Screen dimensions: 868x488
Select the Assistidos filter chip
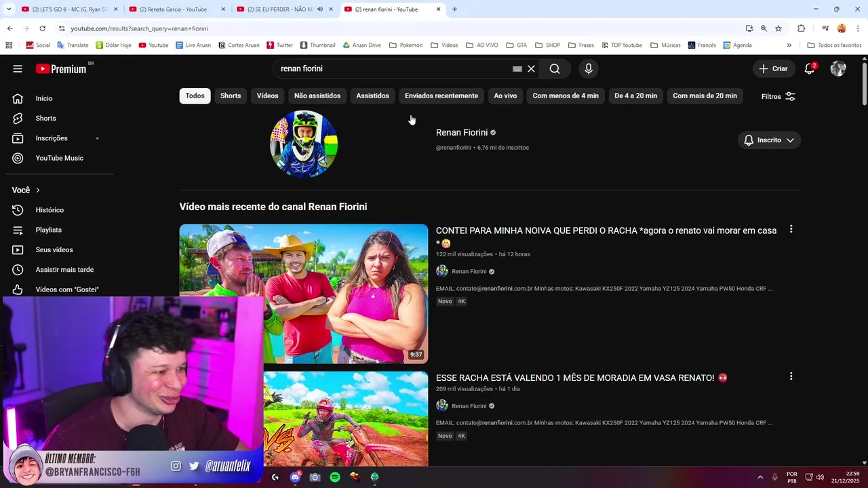(x=373, y=96)
